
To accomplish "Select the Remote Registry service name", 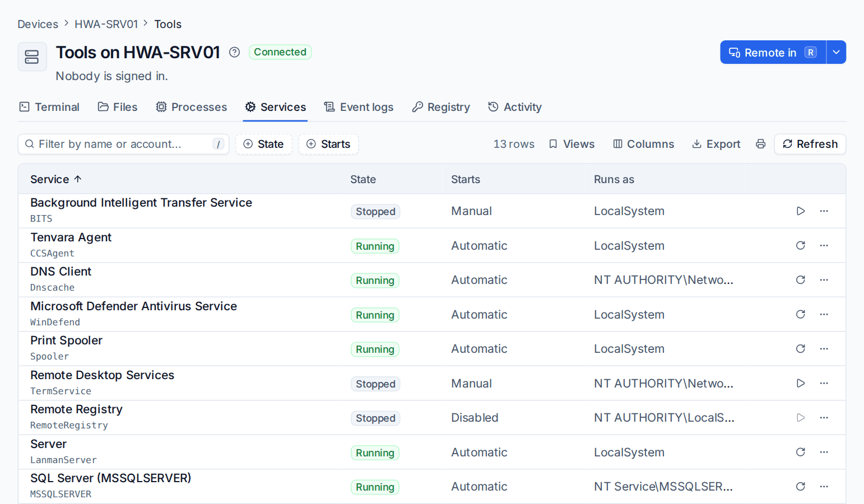I will click(76, 409).
